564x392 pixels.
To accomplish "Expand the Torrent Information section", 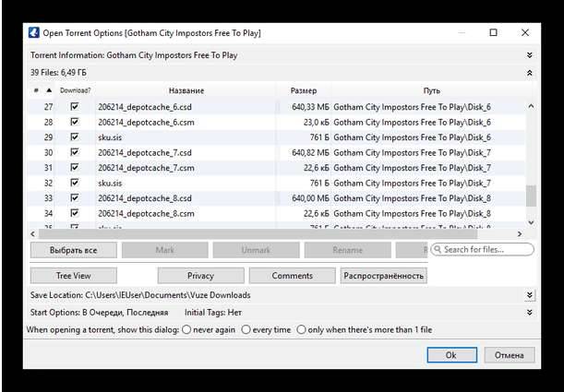I will (x=529, y=55).
